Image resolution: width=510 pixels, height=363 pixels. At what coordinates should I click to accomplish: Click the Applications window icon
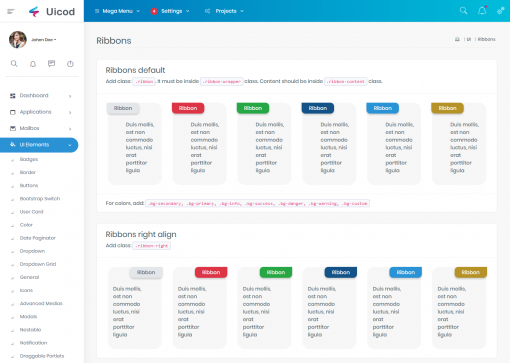click(13, 112)
